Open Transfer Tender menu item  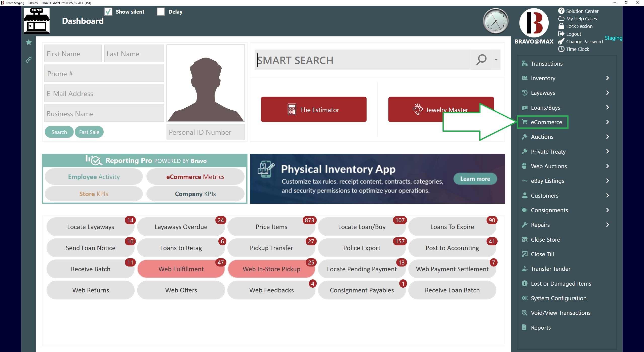[550, 269]
